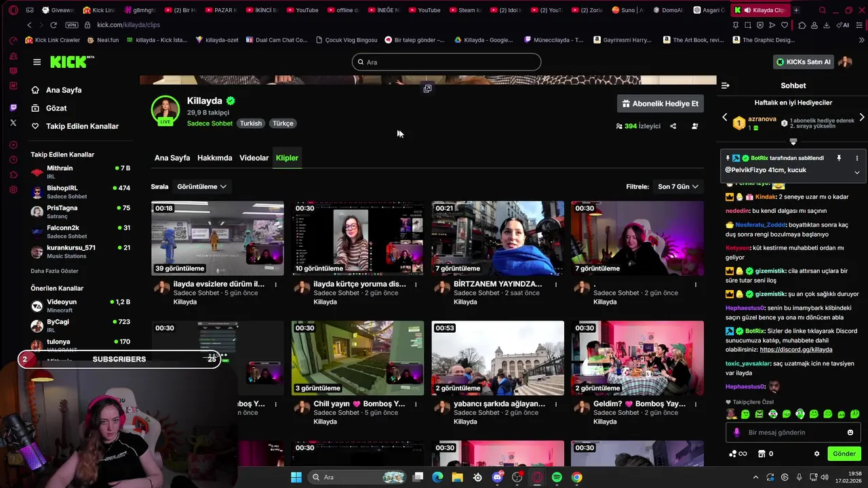Open the Opera downloads icon

coord(827,25)
